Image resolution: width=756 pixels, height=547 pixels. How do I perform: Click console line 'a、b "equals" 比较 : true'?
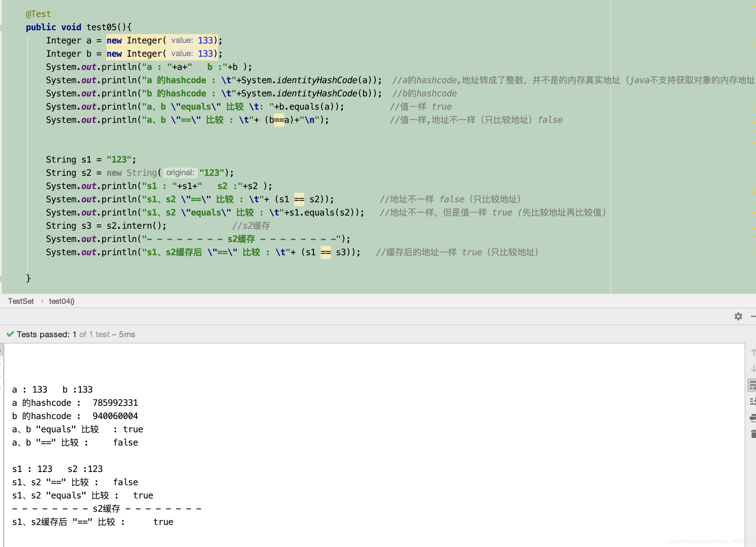coord(77,429)
